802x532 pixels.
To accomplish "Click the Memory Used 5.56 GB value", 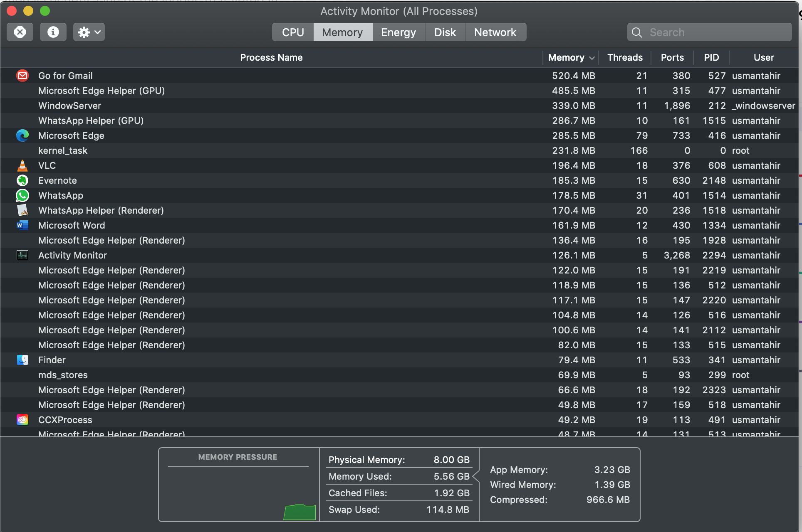I will [452, 476].
